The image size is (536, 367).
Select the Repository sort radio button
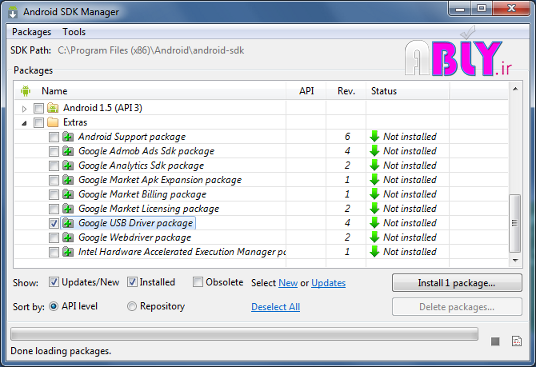point(132,306)
